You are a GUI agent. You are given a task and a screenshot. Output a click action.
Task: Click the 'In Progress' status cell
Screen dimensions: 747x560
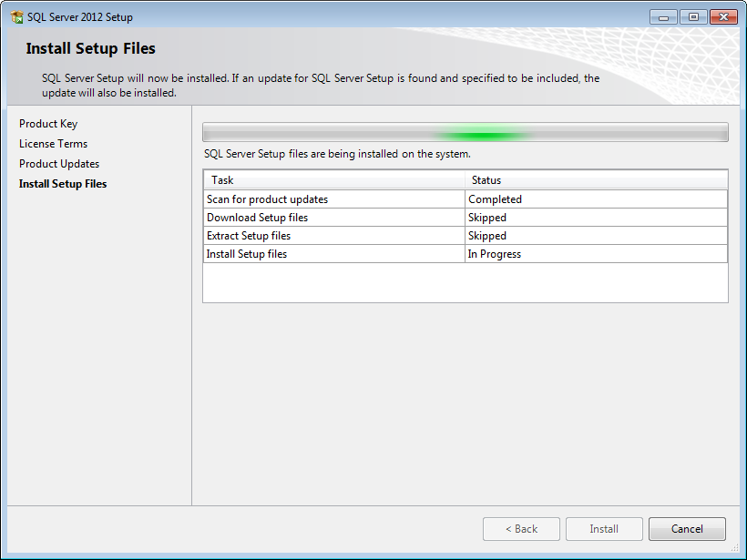pyautogui.click(x=597, y=254)
